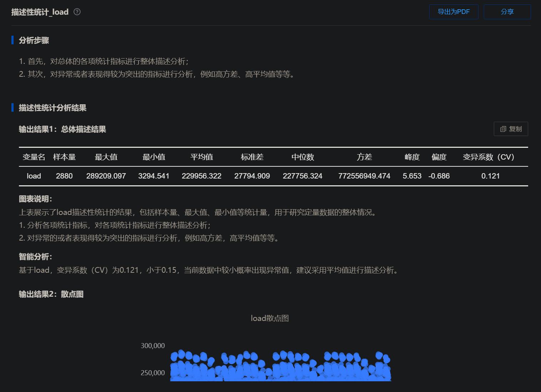Screen dimensions: 541x392
Task: Click the copy icon in the 复制 button
Action: 504,129
